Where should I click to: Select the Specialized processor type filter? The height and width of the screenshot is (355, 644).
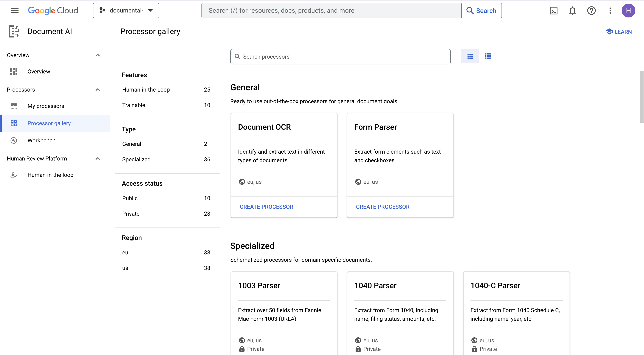136,159
